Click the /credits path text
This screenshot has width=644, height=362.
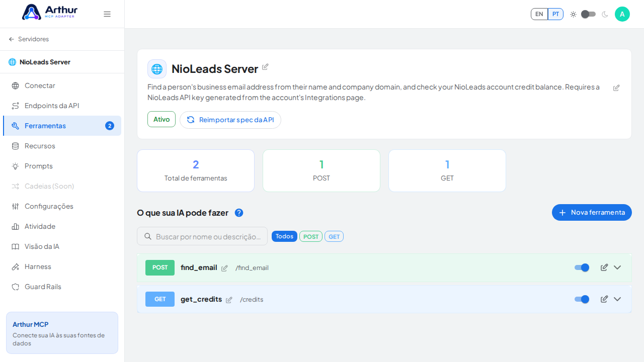[252, 300]
